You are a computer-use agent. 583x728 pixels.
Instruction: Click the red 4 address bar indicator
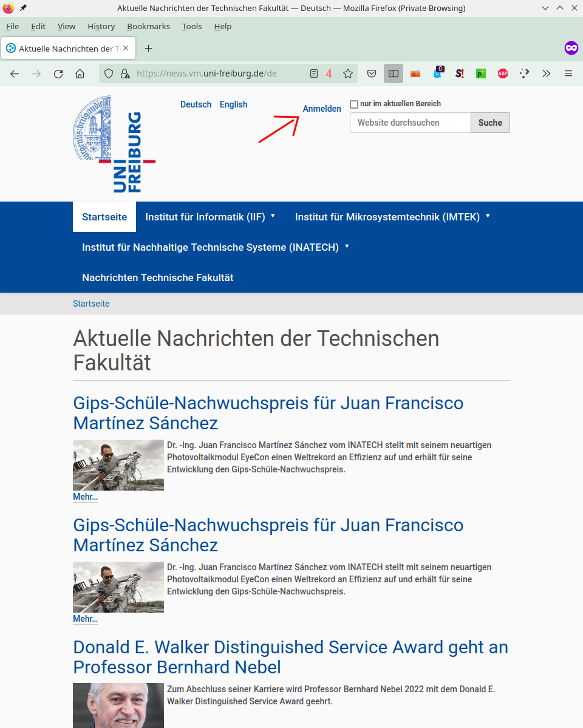[x=329, y=73]
